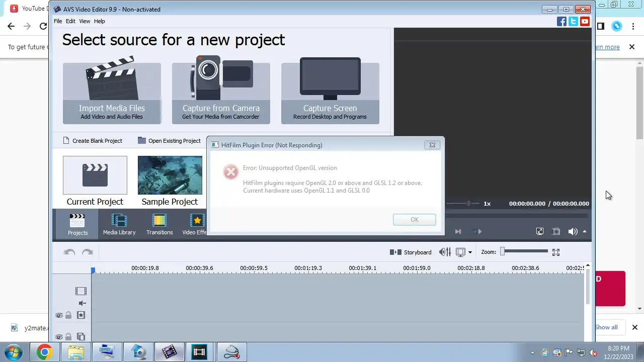Switch to Storyboard view
The width and height of the screenshot is (644, 362).
click(x=411, y=252)
